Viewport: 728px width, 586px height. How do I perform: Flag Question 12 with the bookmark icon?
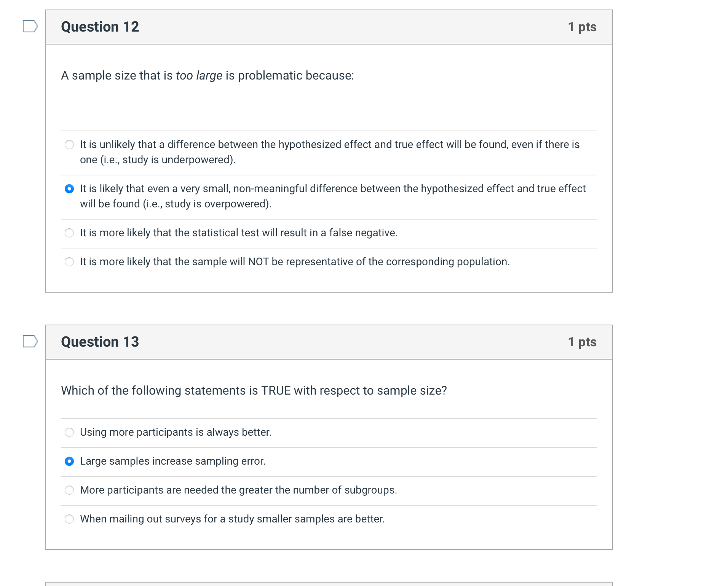(x=30, y=27)
